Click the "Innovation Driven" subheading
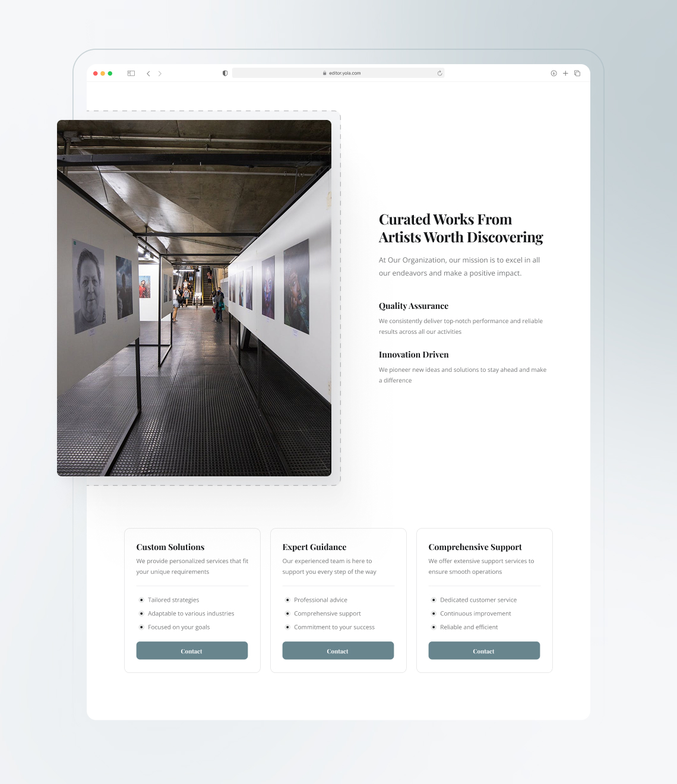This screenshot has height=784, width=677. click(414, 355)
